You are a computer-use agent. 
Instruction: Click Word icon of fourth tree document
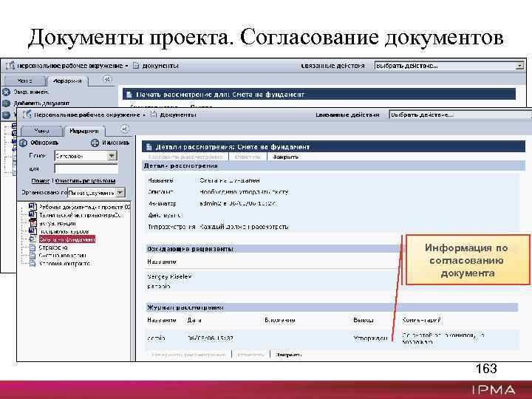tap(33, 231)
